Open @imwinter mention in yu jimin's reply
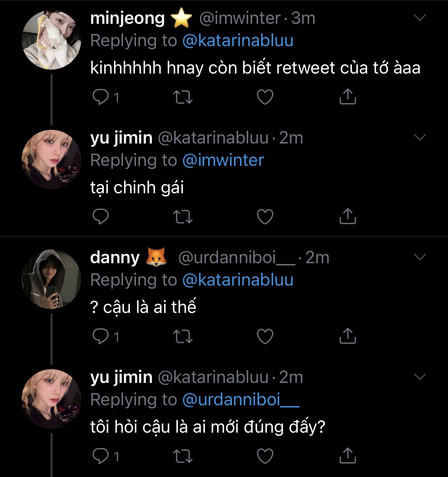The image size is (448, 477). (223, 160)
